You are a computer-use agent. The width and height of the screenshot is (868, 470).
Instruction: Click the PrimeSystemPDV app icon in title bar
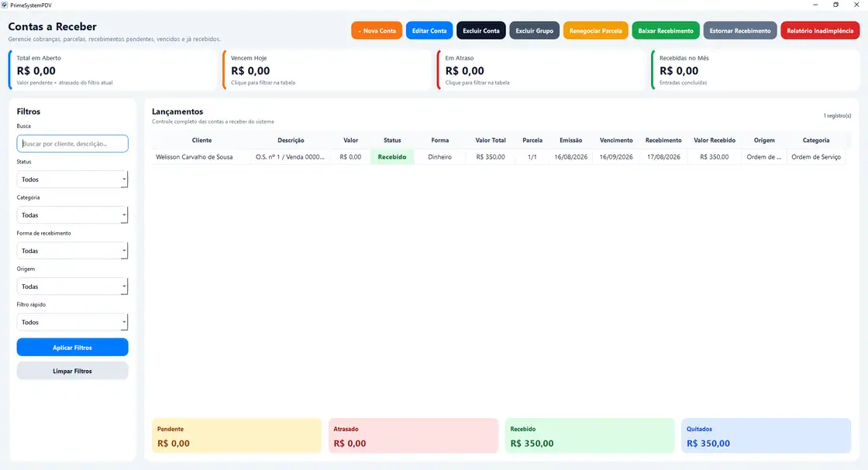5,5
